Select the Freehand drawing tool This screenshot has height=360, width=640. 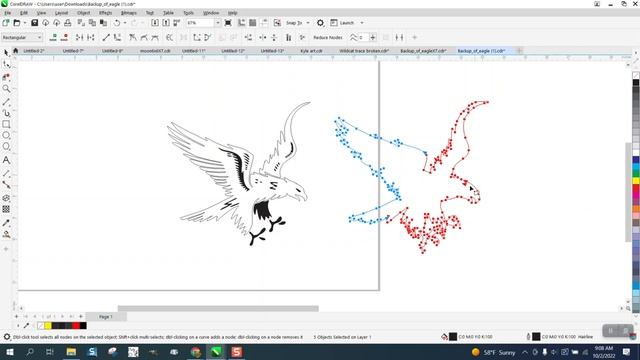click(x=6, y=102)
